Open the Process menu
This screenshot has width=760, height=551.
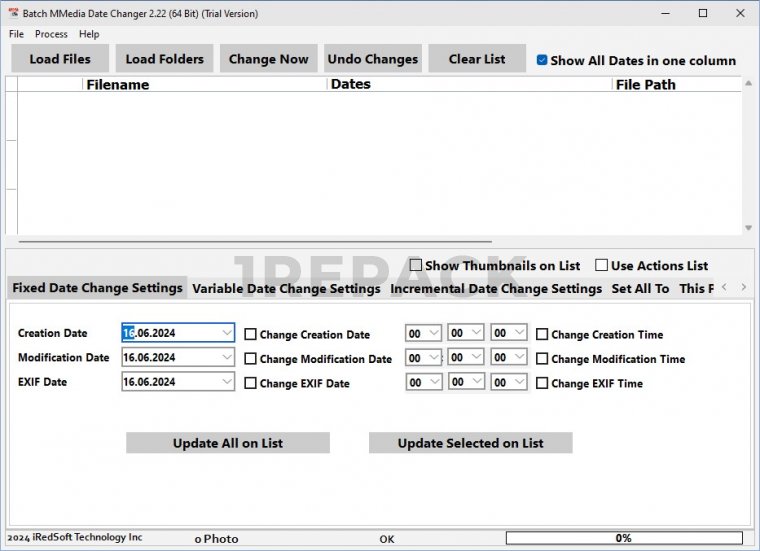[51, 34]
